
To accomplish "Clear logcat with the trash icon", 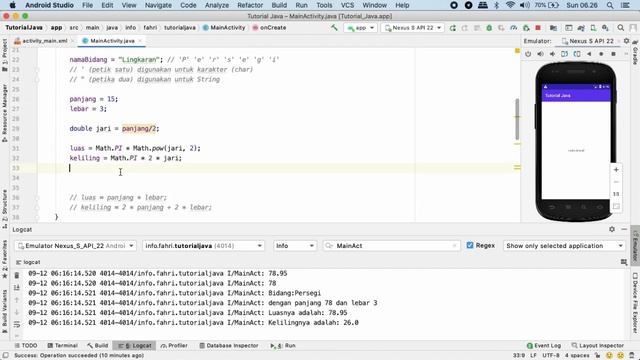I will click(x=17, y=276).
